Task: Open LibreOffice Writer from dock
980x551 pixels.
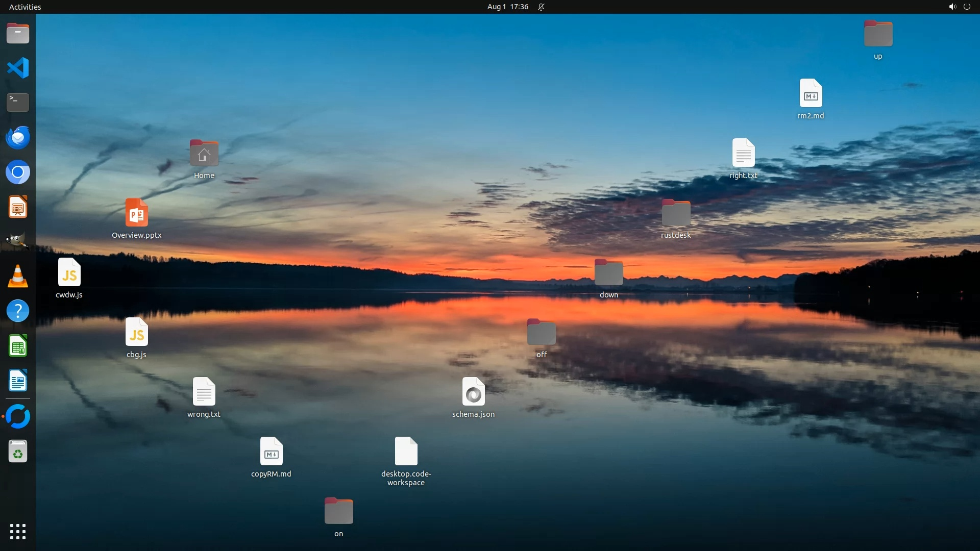Action: pyautogui.click(x=18, y=381)
